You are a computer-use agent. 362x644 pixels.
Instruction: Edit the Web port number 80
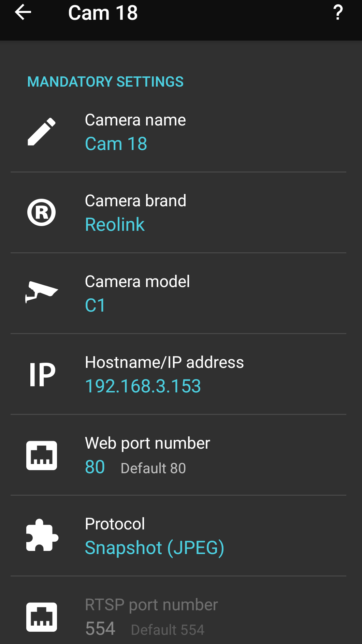coord(95,467)
